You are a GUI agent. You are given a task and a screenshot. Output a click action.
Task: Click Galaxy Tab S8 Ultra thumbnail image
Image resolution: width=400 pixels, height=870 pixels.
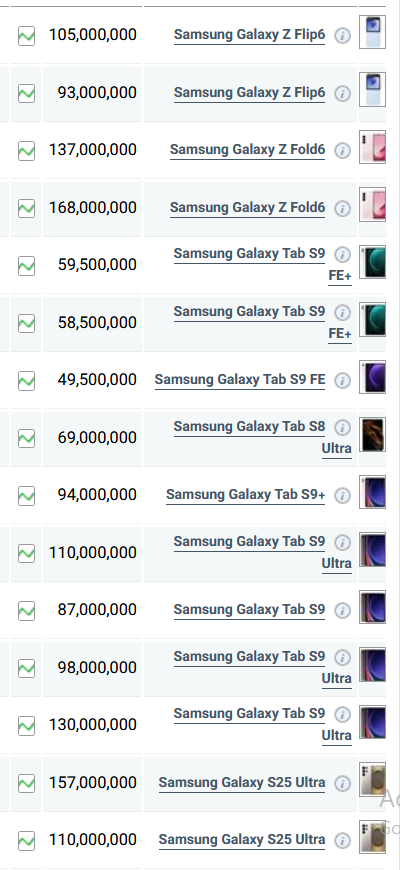tap(372, 435)
